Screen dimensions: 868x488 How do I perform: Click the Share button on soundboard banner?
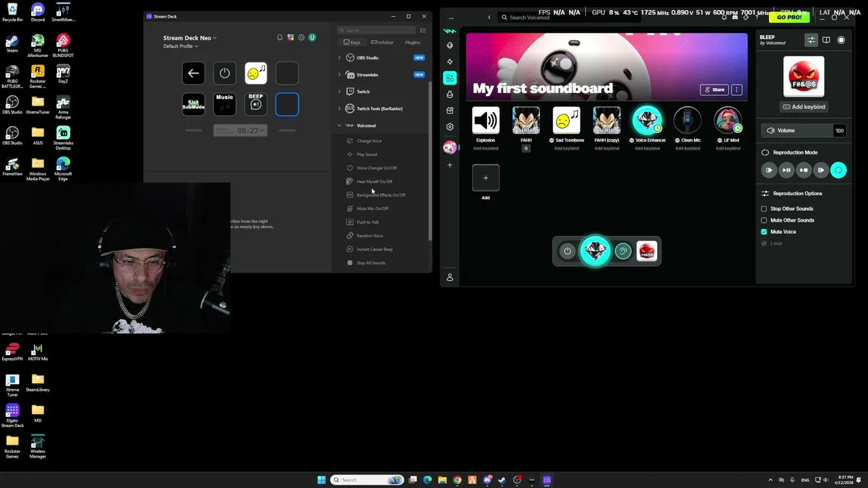pyautogui.click(x=715, y=89)
